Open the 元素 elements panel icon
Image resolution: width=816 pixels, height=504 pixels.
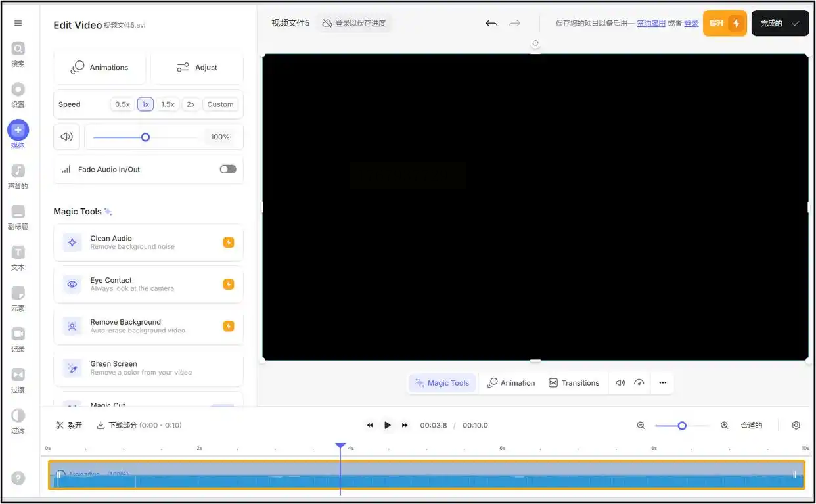[x=18, y=293]
